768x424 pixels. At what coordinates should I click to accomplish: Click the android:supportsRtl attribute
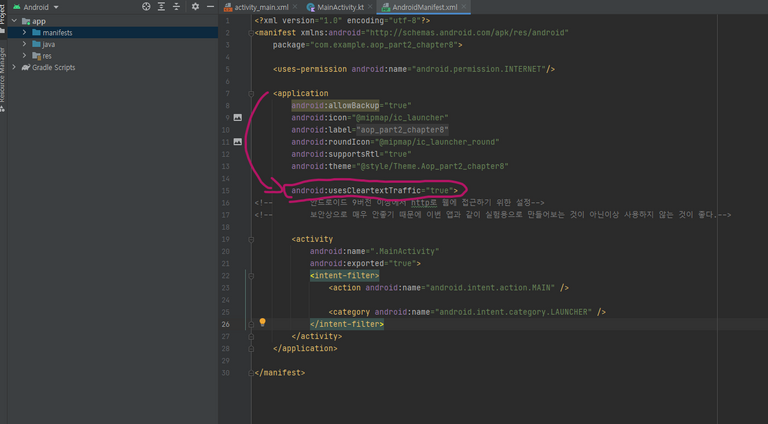coord(336,154)
